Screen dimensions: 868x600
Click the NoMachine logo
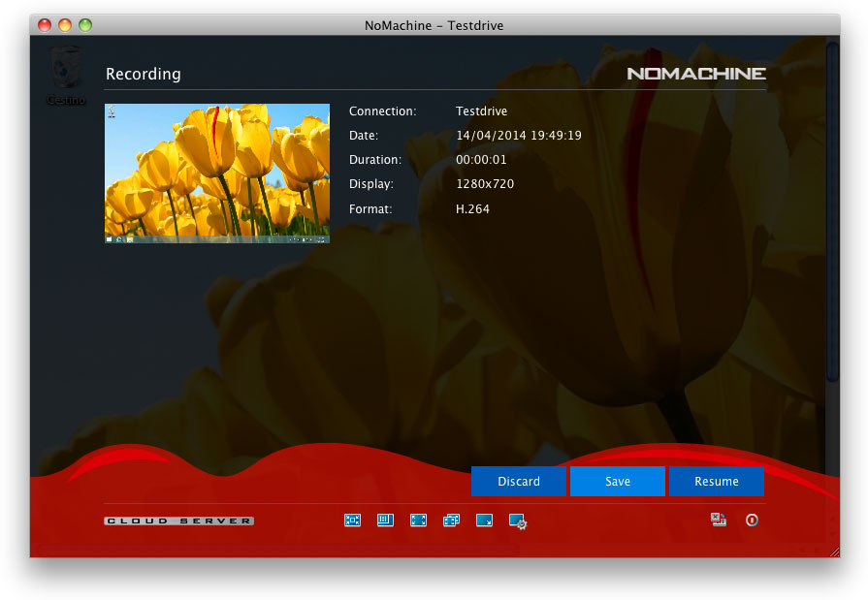(x=695, y=74)
